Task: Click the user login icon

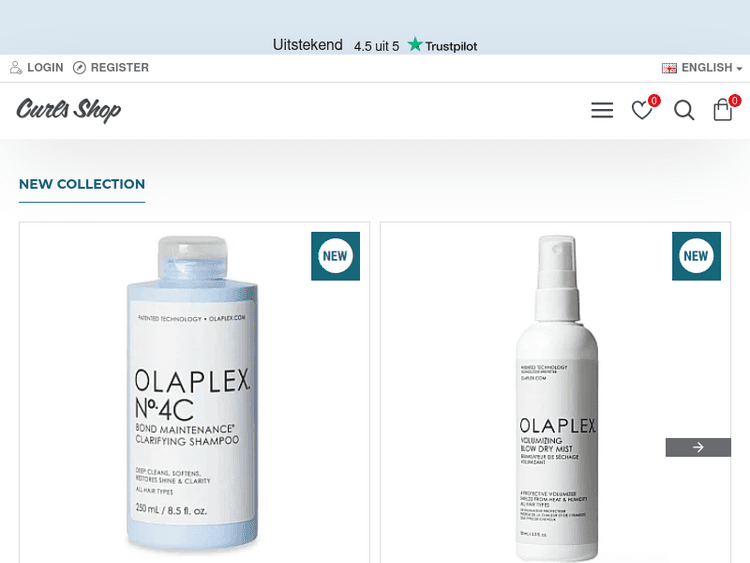Action: (16, 67)
